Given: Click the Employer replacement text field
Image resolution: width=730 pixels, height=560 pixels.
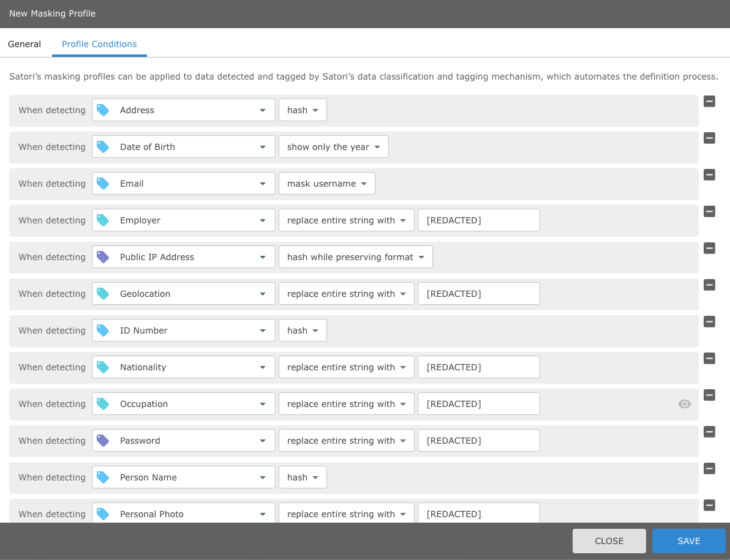Looking at the screenshot, I should [x=478, y=220].
